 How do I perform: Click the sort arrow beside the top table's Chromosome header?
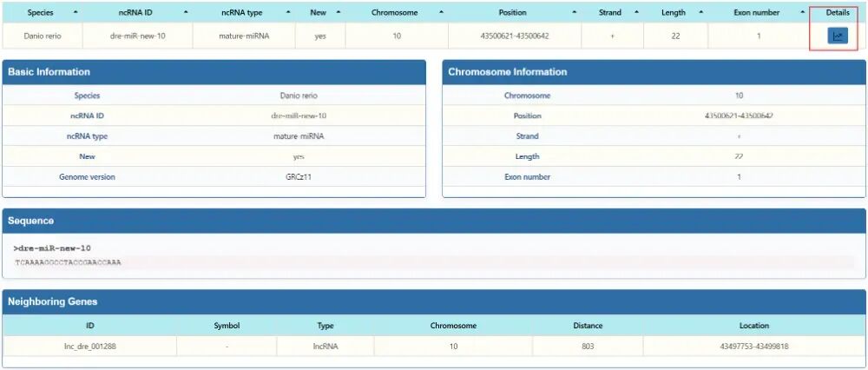pos(441,12)
